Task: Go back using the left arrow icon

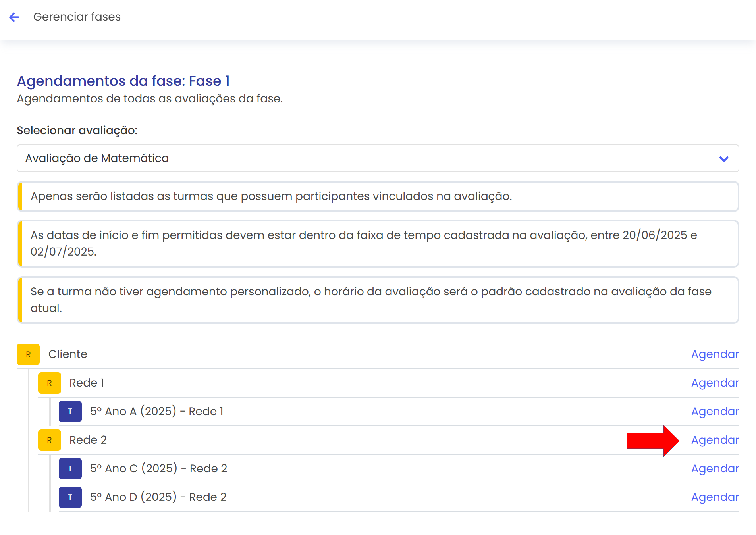Action: 14,17
